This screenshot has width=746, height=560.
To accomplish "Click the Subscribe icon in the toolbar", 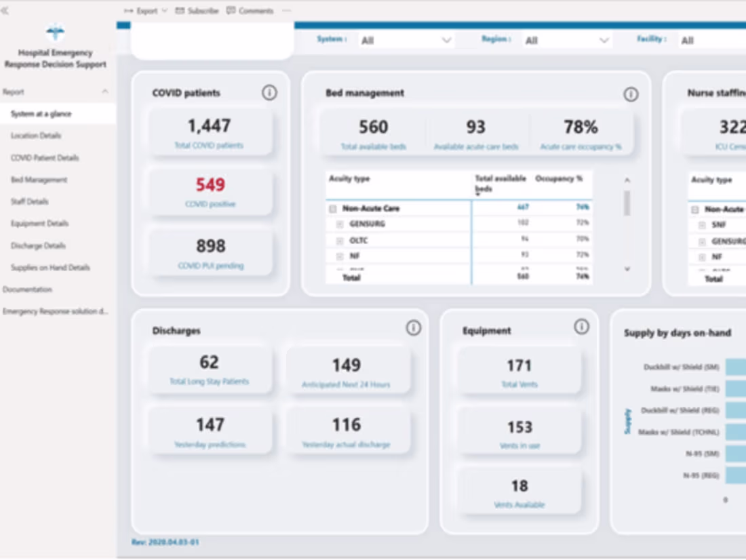I will [178, 10].
